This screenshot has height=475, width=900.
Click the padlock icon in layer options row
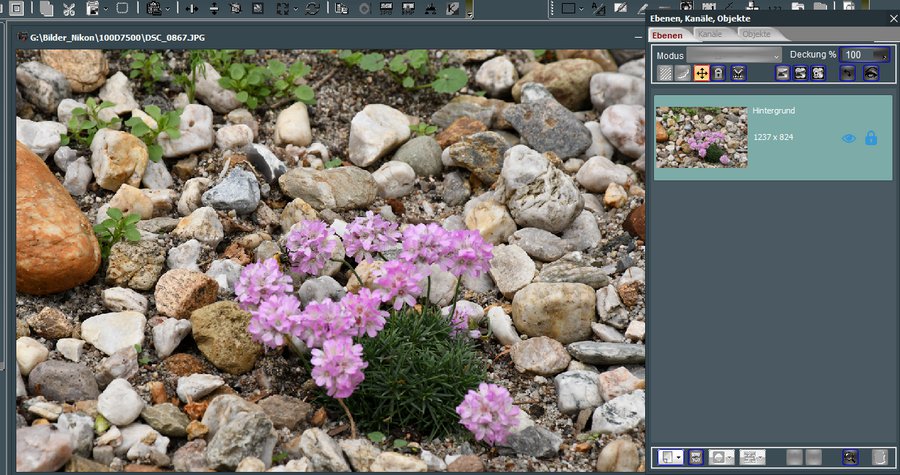coord(718,73)
